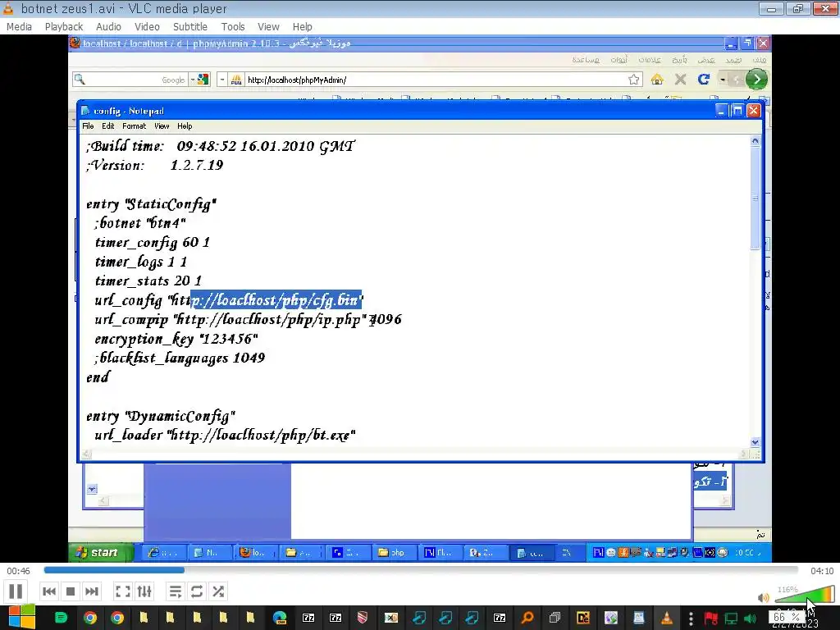Click total duration 04:10 label
The width and height of the screenshot is (840, 630).
(x=822, y=571)
